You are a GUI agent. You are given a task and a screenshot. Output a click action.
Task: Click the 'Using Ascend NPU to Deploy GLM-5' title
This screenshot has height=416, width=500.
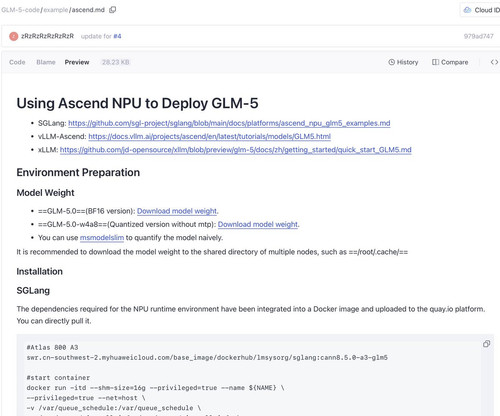pos(137,103)
